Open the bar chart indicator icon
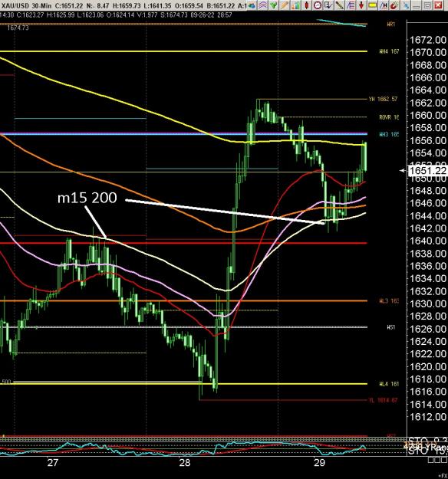Viewport: 448px width, 479px height. [x=295, y=5]
